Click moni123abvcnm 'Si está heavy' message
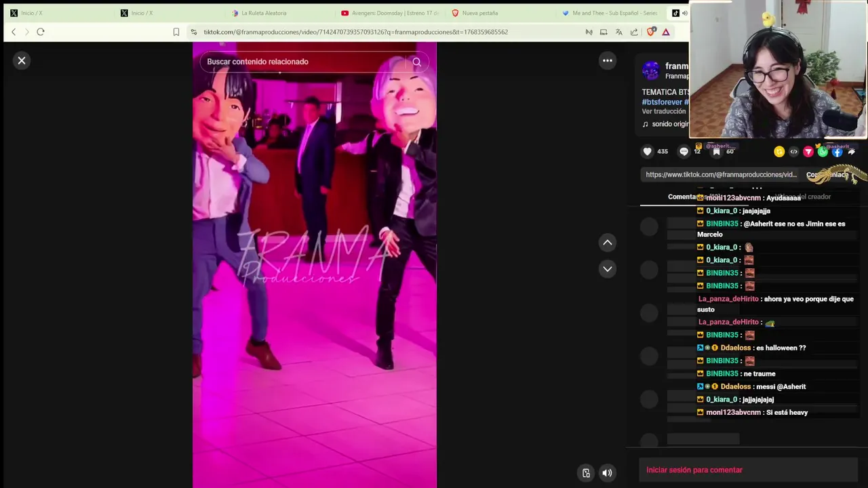 (x=753, y=413)
